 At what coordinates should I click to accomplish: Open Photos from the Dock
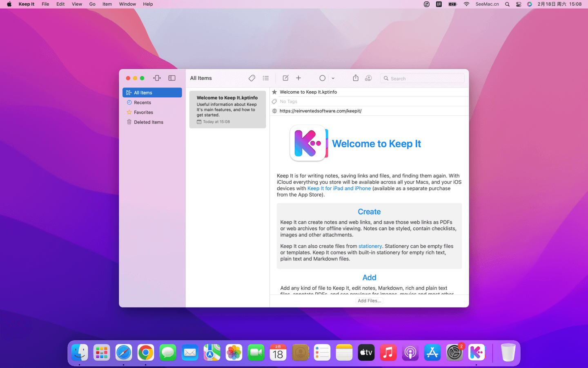tap(234, 352)
